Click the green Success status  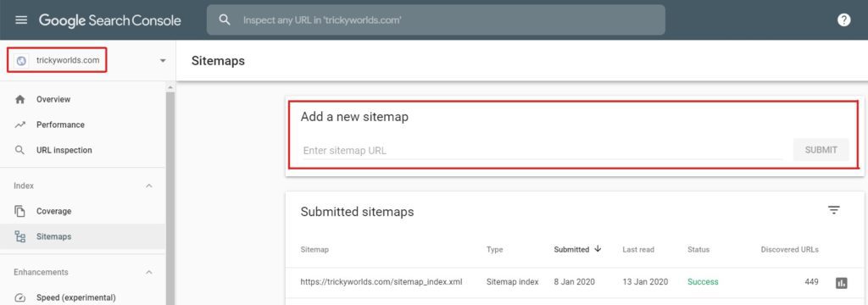[703, 282]
